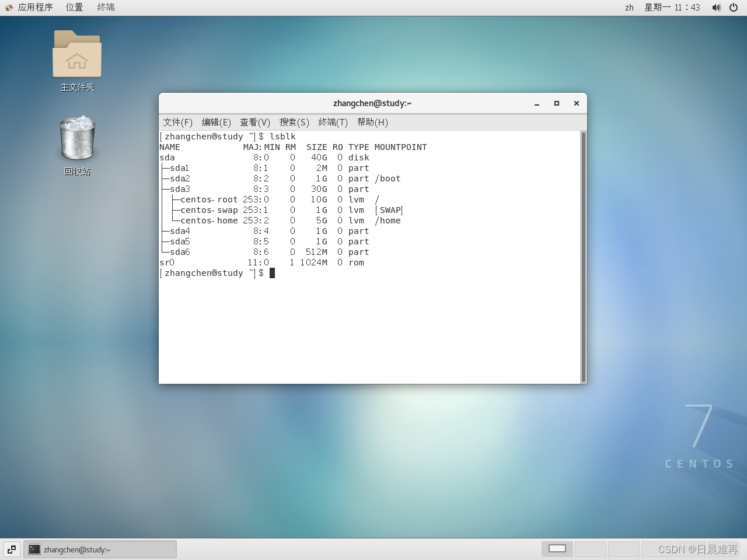
Task: Open the 文件(F) menu in terminal
Action: 178,122
